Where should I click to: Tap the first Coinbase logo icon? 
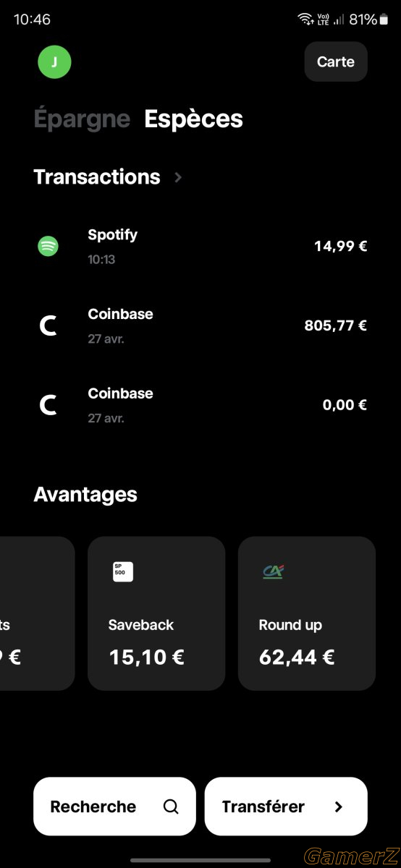click(48, 325)
